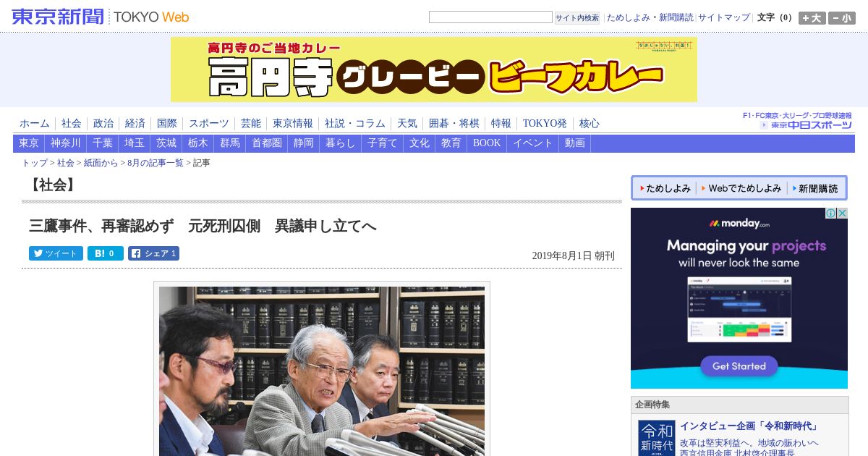Select the 暮らし tab
The height and width of the screenshot is (456, 868).
pyautogui.click(x=341, y=143)
